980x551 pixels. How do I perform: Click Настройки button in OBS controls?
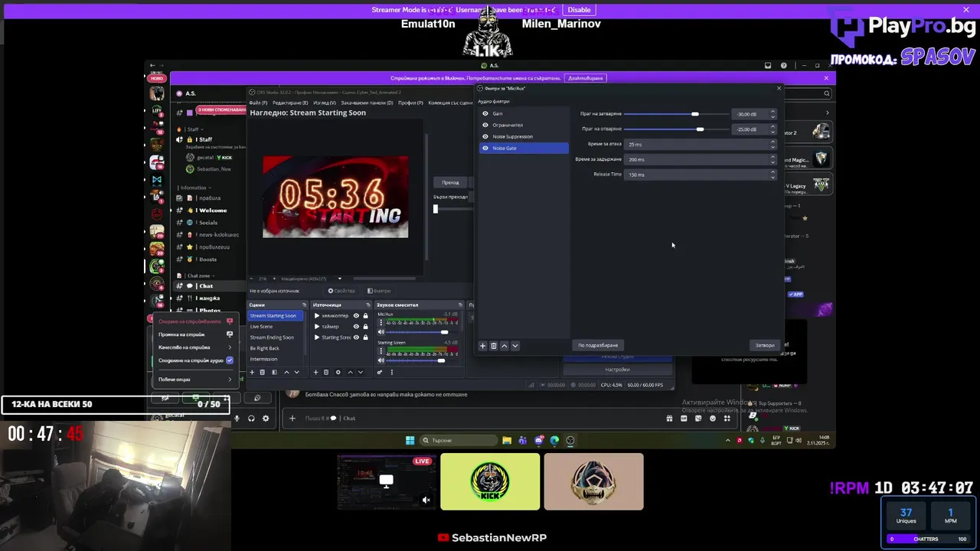coord(617,370)
